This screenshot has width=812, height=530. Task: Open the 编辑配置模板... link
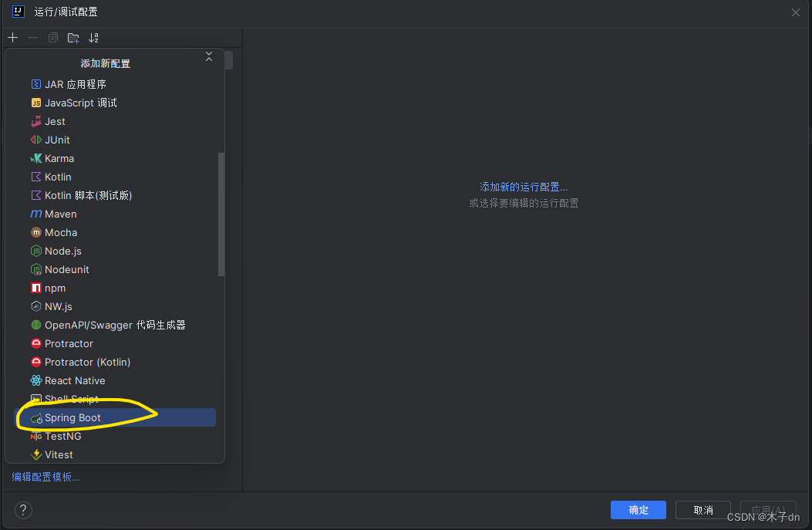(45, 477)
